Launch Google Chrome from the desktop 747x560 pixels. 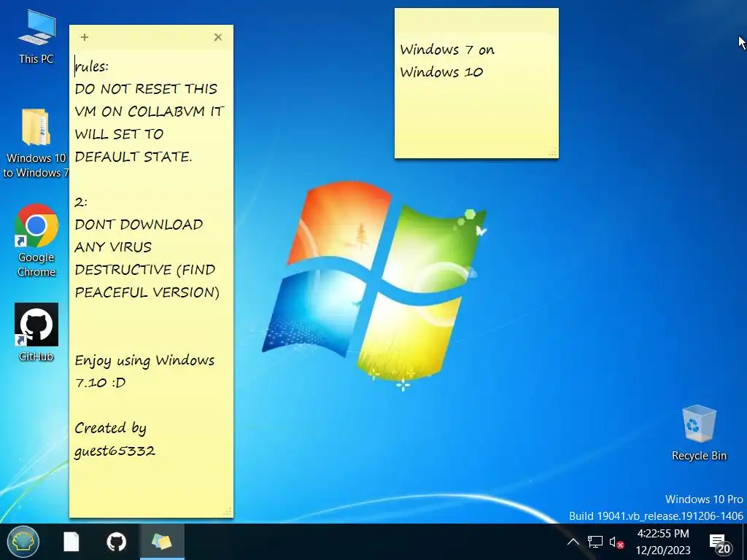(x=36, y=241)
